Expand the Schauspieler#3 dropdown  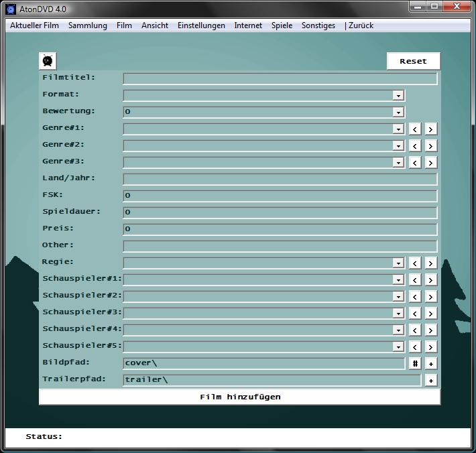(398, 313)
